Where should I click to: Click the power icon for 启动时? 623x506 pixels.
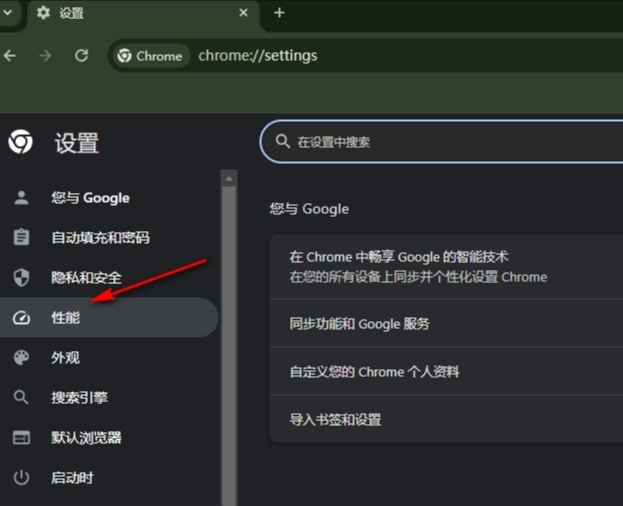21,477
